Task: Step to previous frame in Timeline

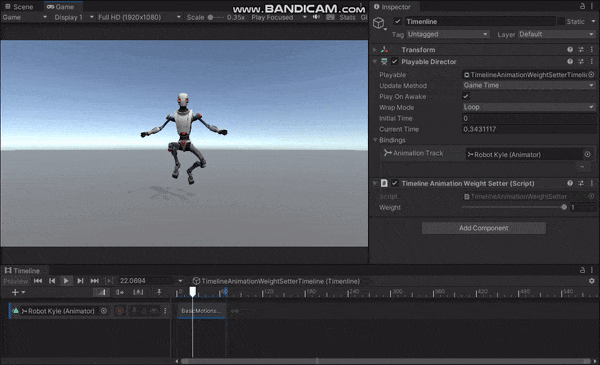Action: pyautogui.click(x=52, y=281)
